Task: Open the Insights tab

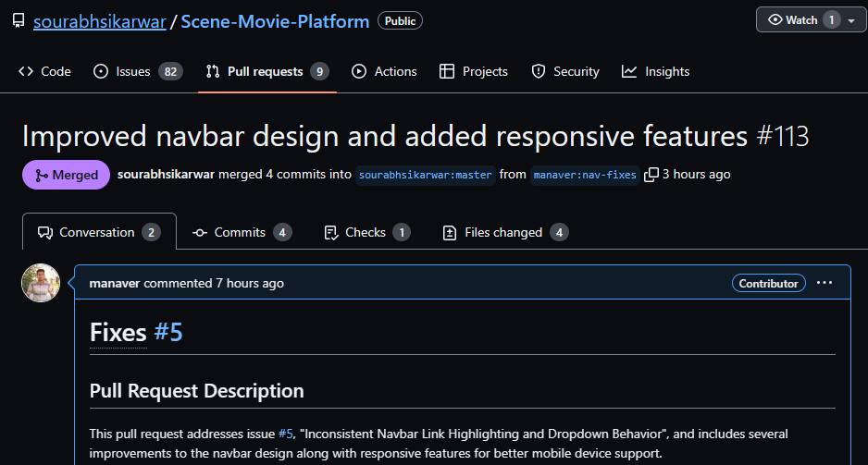Action: 655,71
